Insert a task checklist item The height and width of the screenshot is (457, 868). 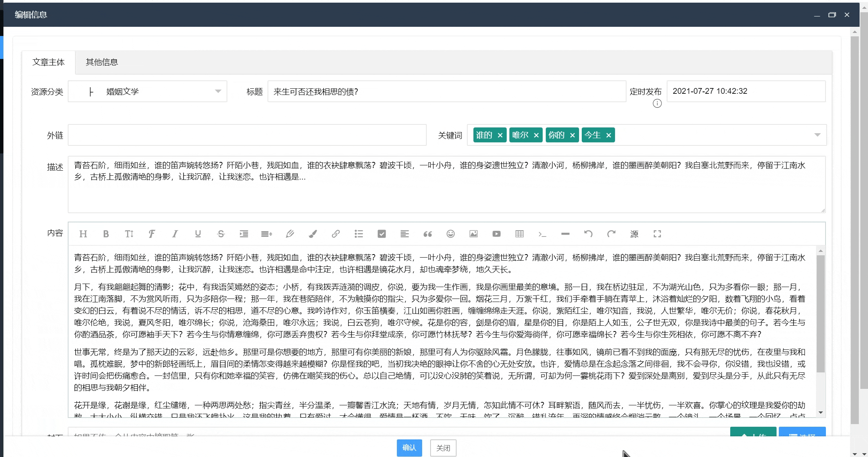point(382,234)
